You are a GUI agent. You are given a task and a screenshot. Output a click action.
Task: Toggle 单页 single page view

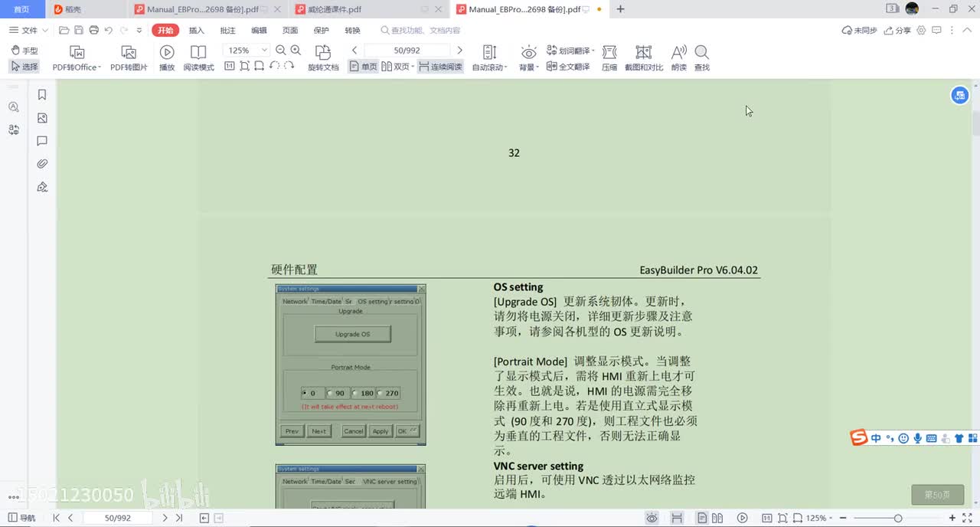(x=364, y=67)
